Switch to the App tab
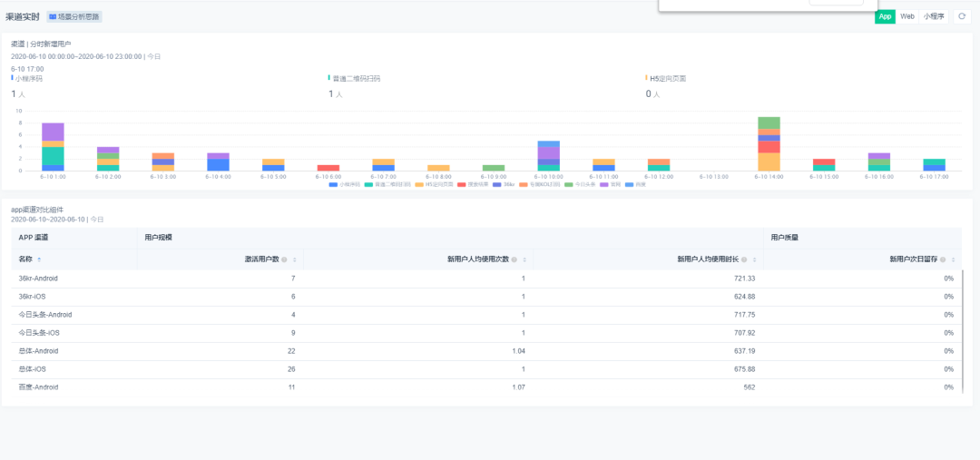The width and height of the screenshot is (980, 460). [x=885, y=16]
